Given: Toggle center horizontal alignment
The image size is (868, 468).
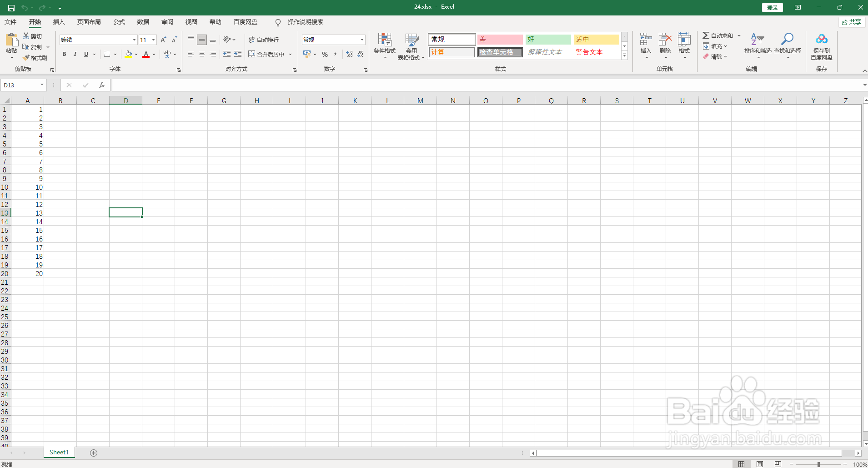Looking at the screenshot, I should click(201, 54).
